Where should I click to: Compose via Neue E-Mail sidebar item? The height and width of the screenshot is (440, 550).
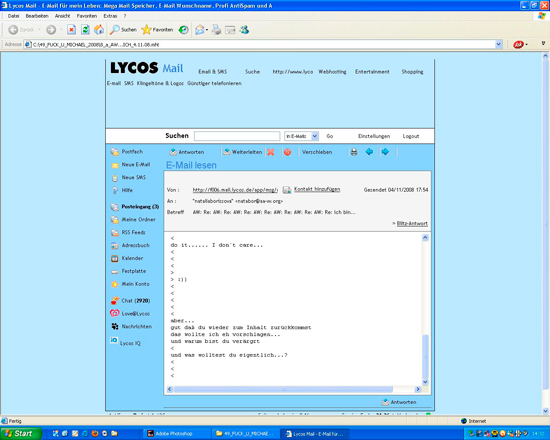coord(130,165)
